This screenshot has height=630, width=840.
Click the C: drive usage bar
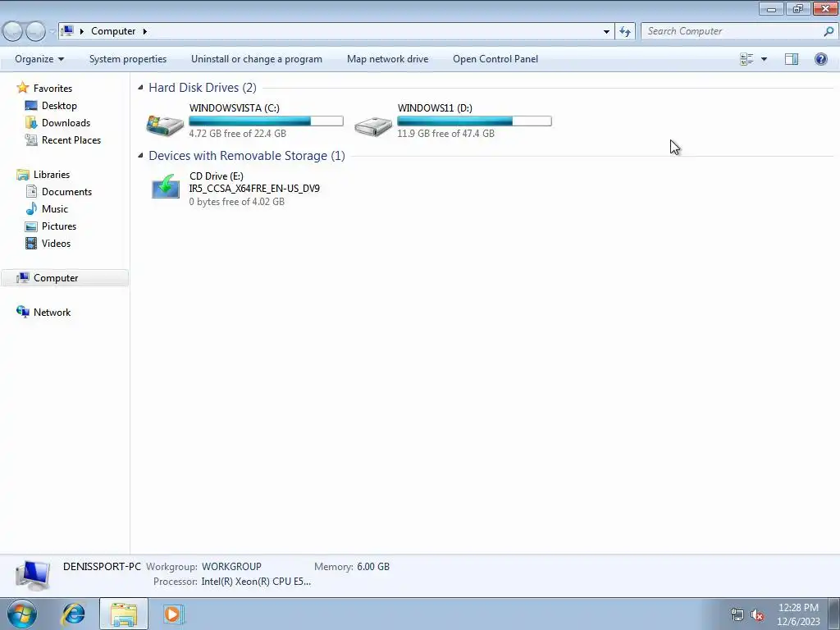click(267, 121)
